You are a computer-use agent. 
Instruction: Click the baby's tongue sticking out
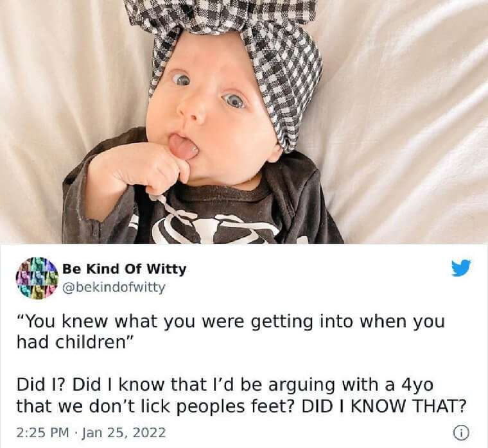pos(184,147)
